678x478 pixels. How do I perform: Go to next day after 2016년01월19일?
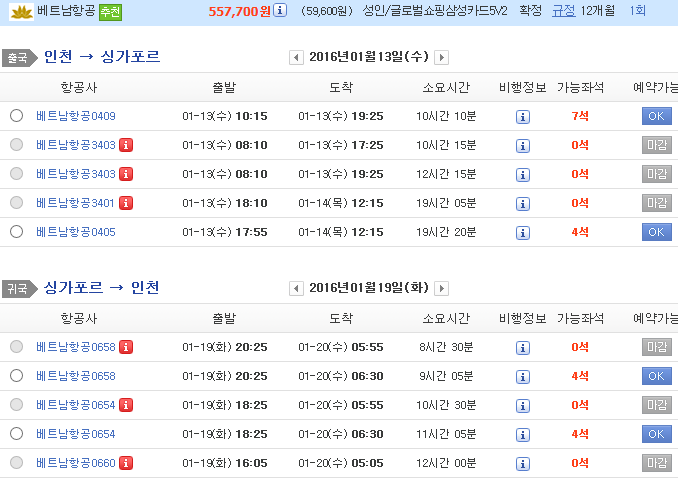pyautogui.click(x=441, y=289)
